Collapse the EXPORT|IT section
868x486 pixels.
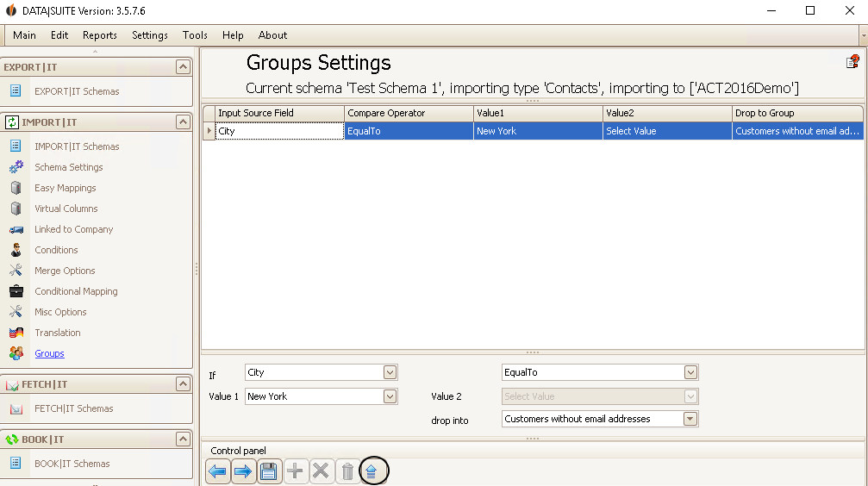tap(183, 67)
